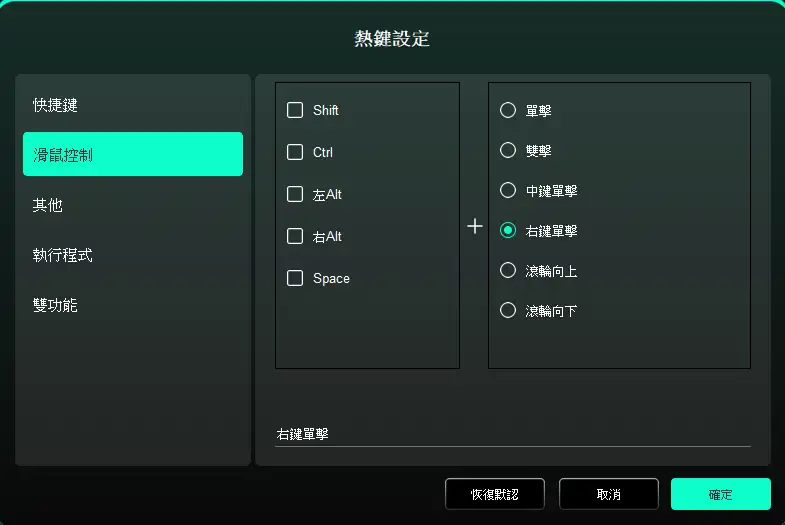Viewport: 785px width, 525px height.
Task: Choose the 滾輪向上 option
Action: pos(508,270)
